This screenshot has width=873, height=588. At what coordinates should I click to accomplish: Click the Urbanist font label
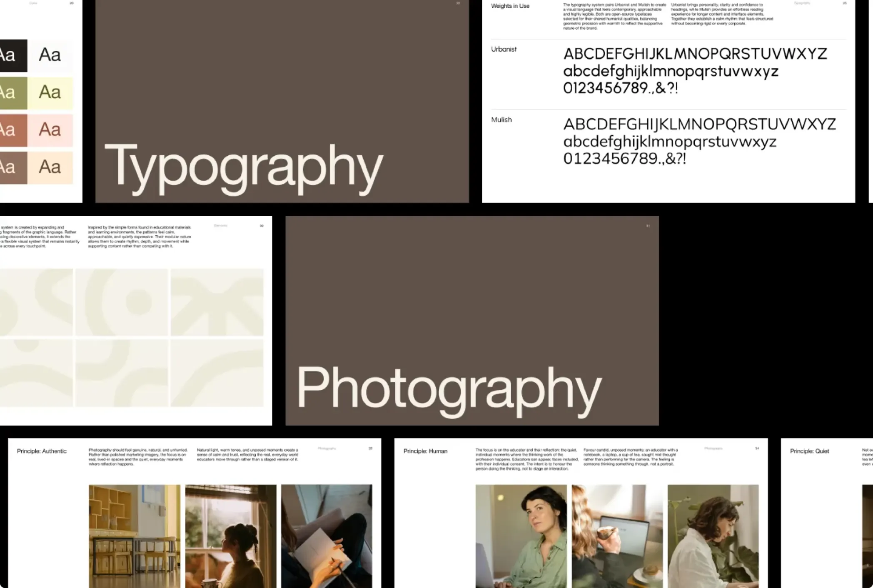point(504,49)
